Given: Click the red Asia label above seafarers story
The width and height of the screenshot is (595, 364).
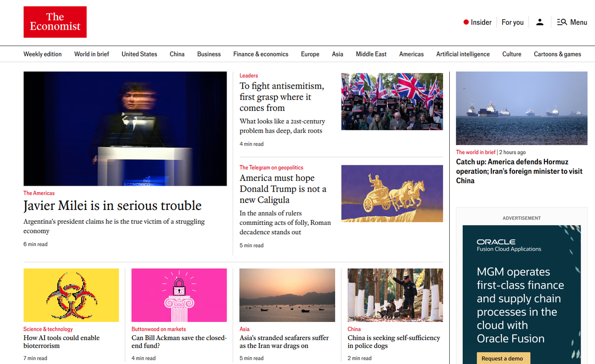Looking at the screenshot, I should pyautogui.click(x=244, y=329).
